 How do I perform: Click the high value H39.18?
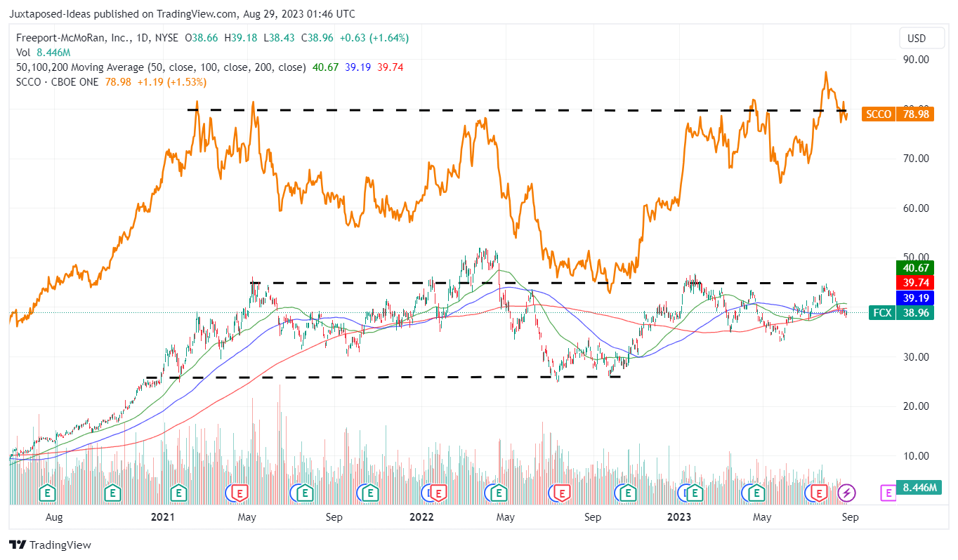pyautogui.click(x=242, y=38)
